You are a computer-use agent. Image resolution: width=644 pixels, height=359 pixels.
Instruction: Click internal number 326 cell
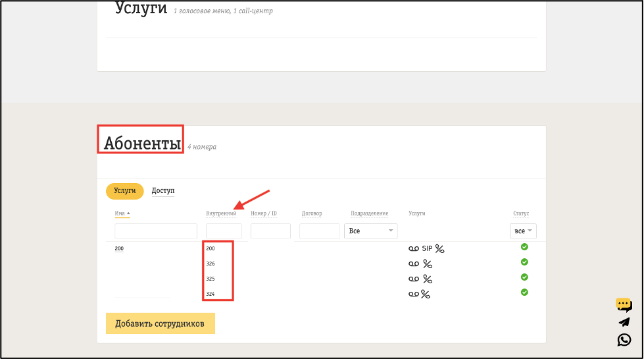click(x=211, y=263)
